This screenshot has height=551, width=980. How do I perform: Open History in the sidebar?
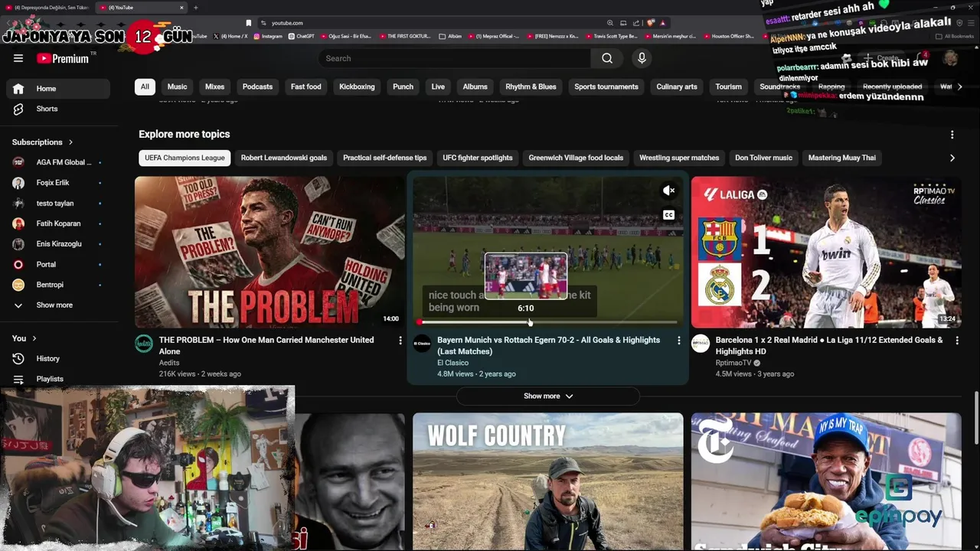click(58, 358)
